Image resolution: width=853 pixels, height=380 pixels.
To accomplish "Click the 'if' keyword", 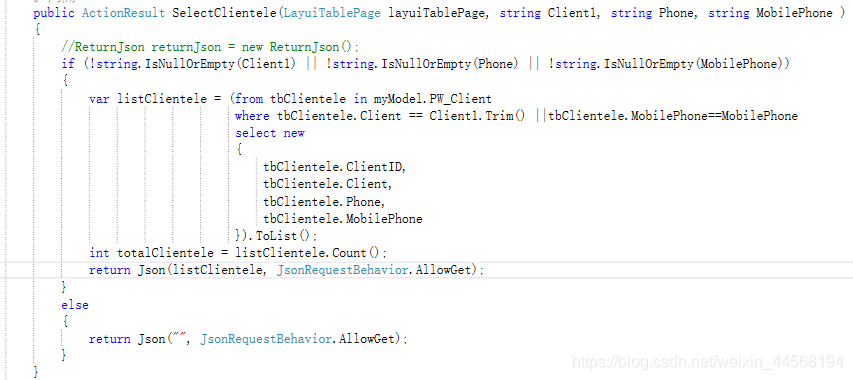I will pyautogui.click(x=68, y=64).
